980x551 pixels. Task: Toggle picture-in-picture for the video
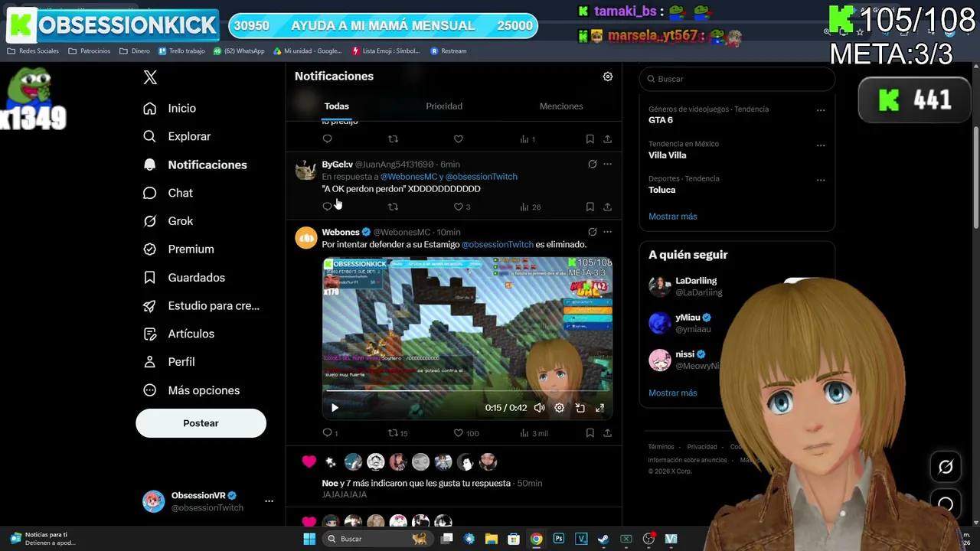(x=580, y=408)
